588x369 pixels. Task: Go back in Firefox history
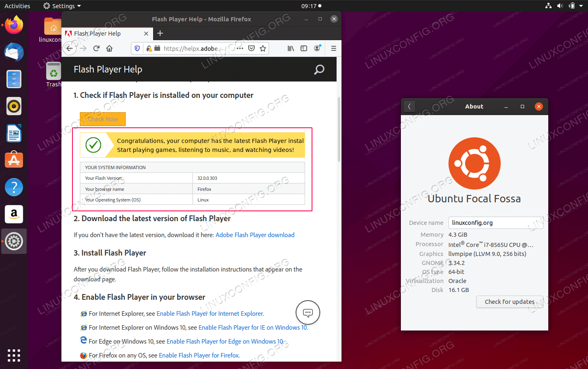click(x=70, y=48)
